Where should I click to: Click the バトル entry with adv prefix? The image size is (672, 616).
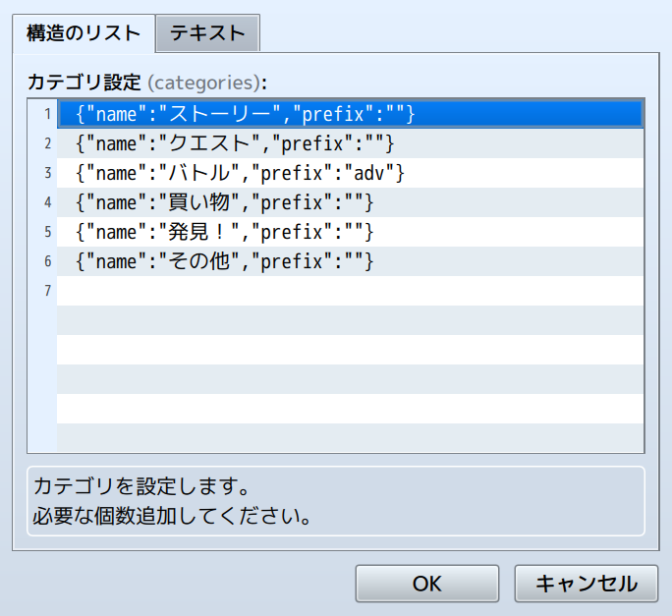tap(240, 174)
